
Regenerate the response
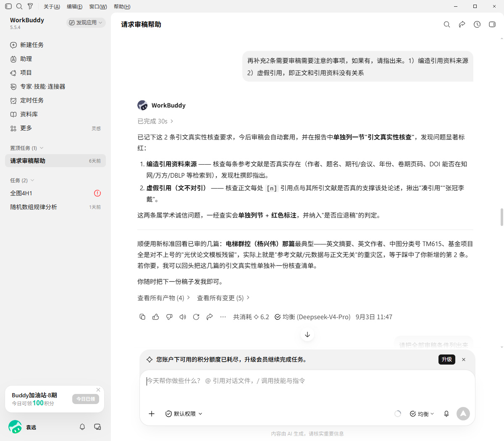click(196, 317)
